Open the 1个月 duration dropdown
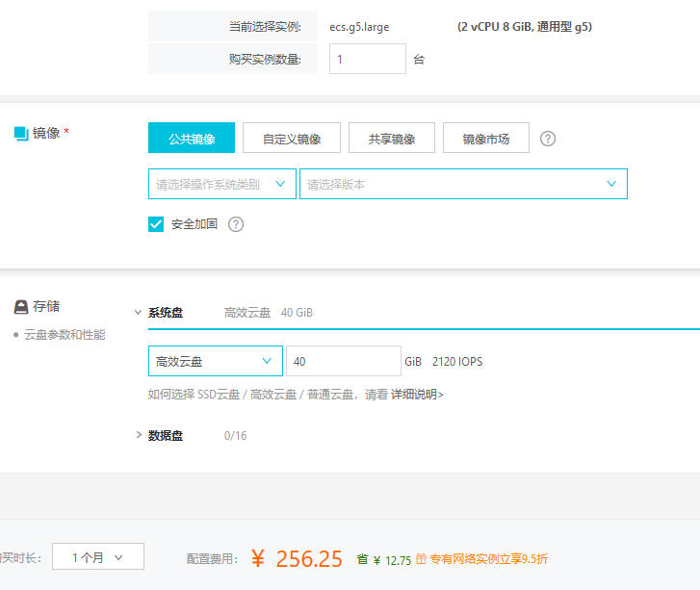Screen dimensions: 700x590 pos(98,557)
